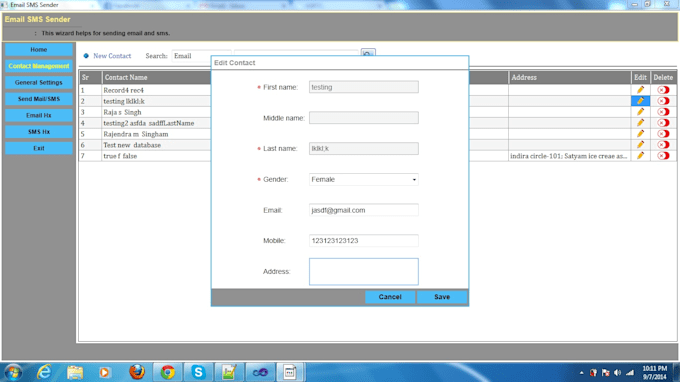Open Email Hx history
This screenshot has height=382, width=680.
pyautogui.click(x=39, y=115)
